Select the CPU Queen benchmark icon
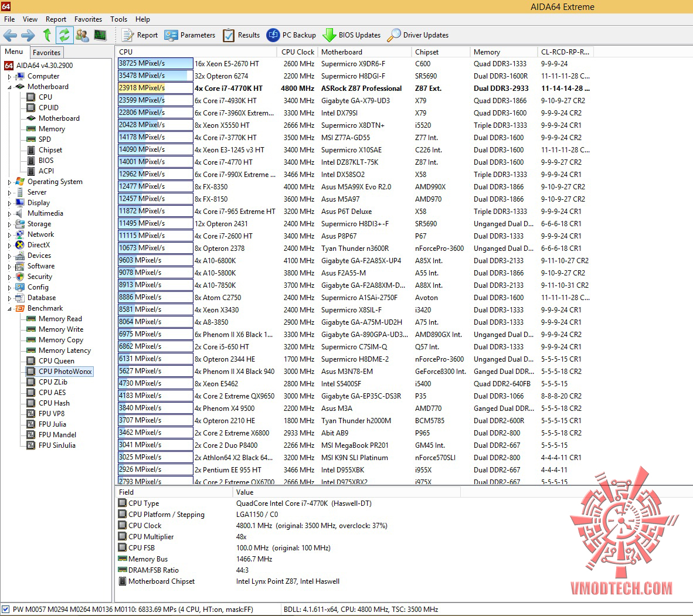Screen dimensions: 693x616 31,361
